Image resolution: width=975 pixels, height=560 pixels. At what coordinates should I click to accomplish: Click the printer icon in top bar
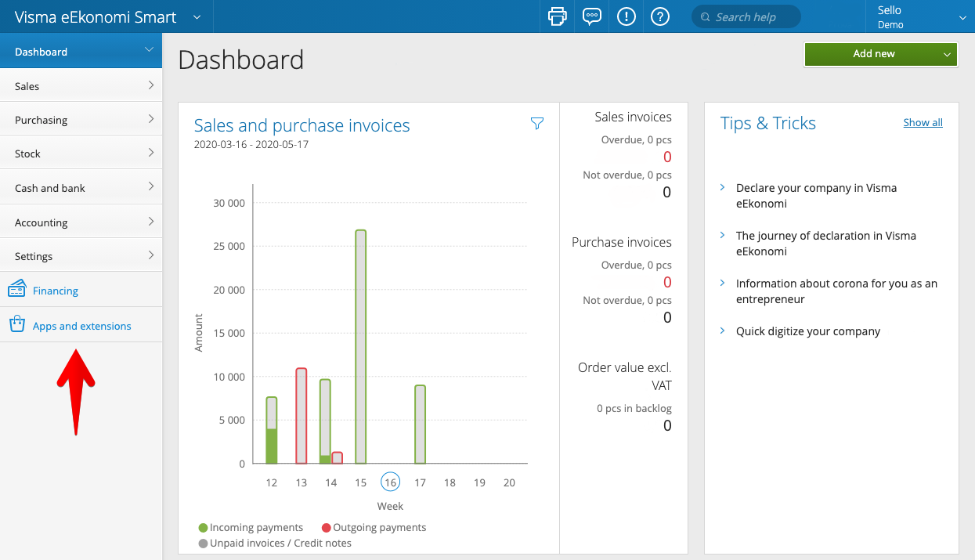click(557, 16)
